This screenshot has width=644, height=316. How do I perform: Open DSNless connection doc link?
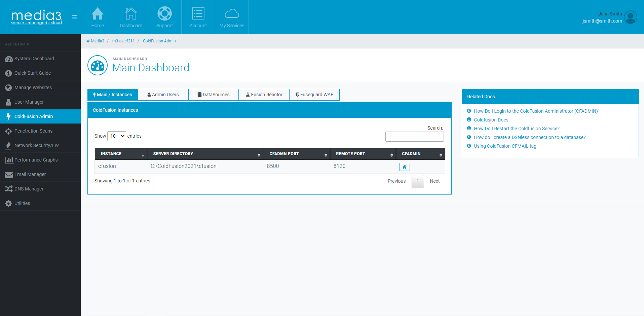tap(530, 137)
